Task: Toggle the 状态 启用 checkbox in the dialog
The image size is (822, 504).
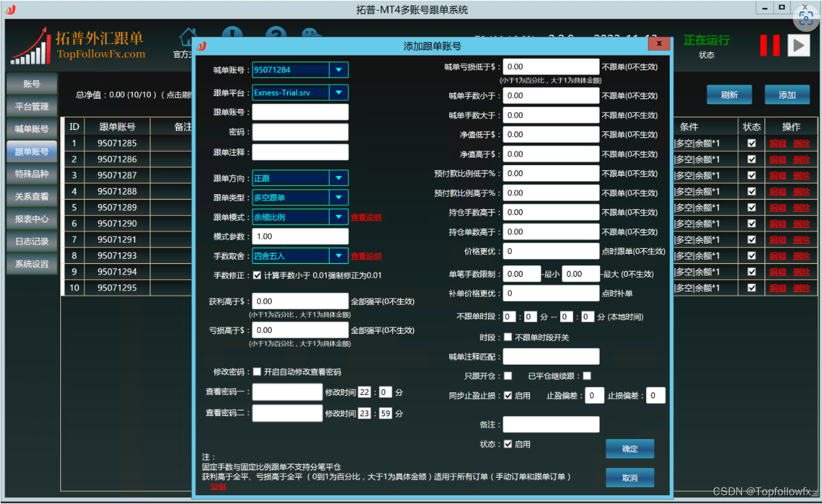Action: click(x=508, y=444)
